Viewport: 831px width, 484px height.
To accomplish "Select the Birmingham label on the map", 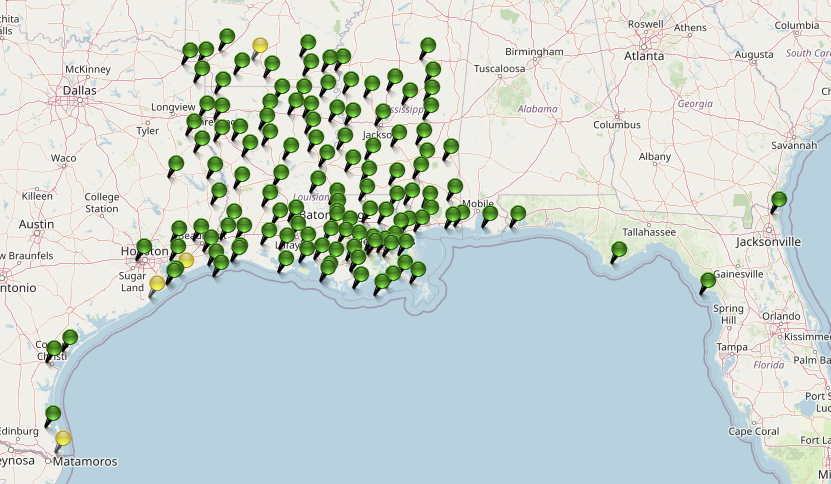I will [534, 51].
